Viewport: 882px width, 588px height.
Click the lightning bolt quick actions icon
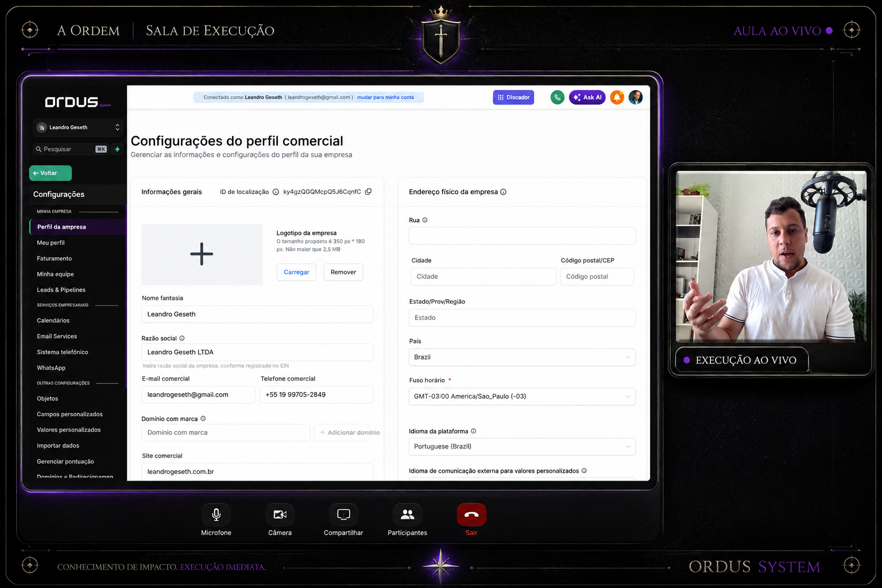pyautogui.click(x=117, y=149)
